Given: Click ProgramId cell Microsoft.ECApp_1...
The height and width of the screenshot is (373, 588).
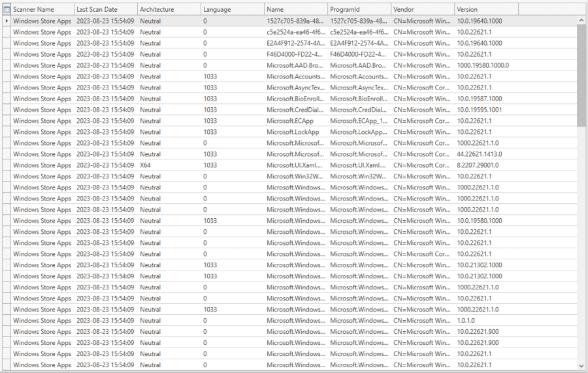Looking at the screenshot, I should [359, 121].
